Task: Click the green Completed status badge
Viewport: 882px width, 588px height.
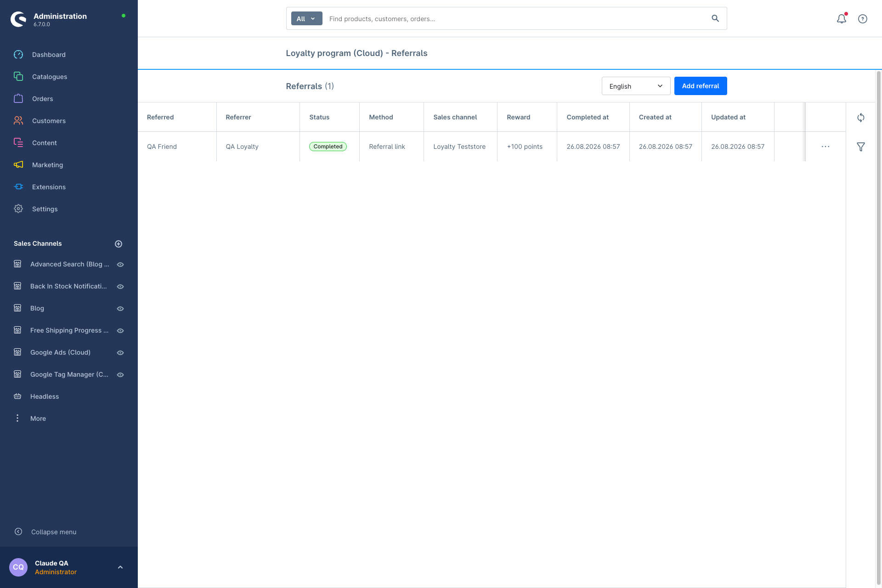Action: 328,147
